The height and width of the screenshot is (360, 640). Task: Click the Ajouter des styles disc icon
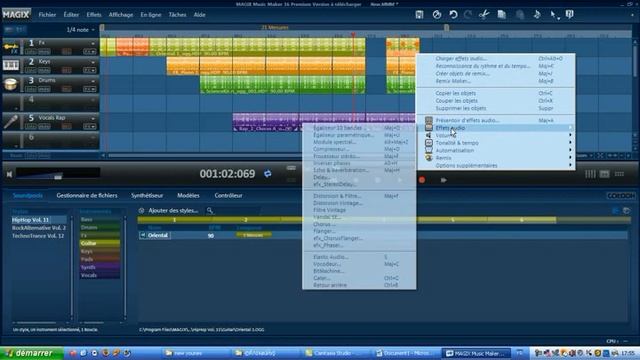click(x=141, y=211)
